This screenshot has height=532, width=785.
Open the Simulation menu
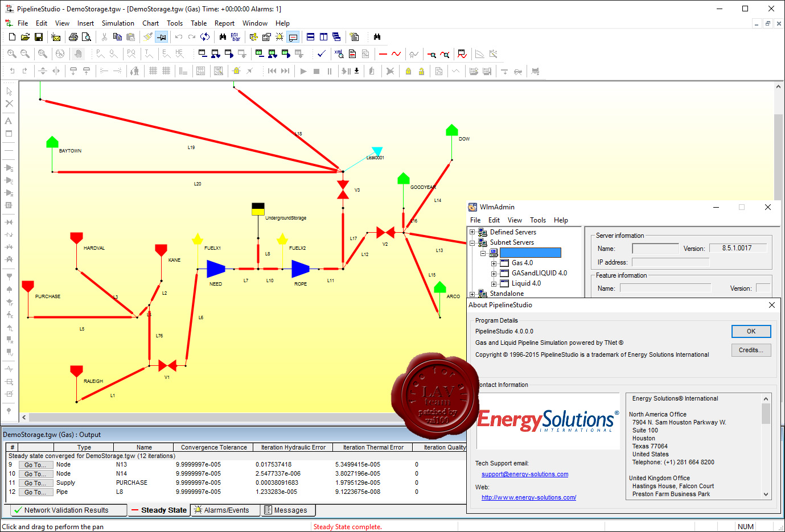(118, 23)
